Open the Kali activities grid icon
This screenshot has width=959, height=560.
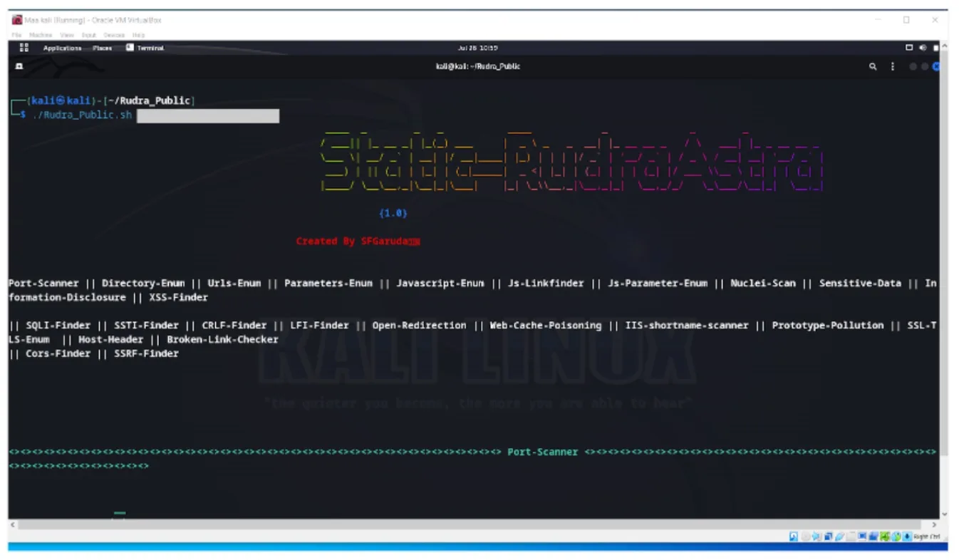click(24, 48)
